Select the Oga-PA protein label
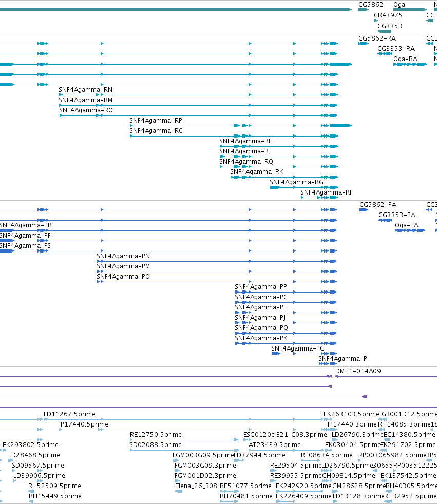 tap(407, 225)
